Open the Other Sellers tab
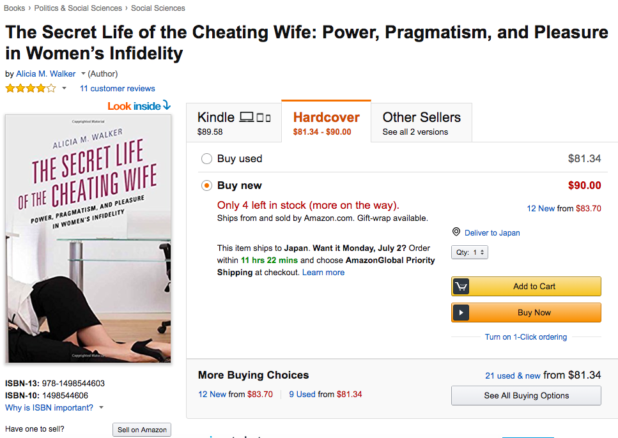Image resolution: width=618 pixels, height=438 pixels. coord(421,124)
